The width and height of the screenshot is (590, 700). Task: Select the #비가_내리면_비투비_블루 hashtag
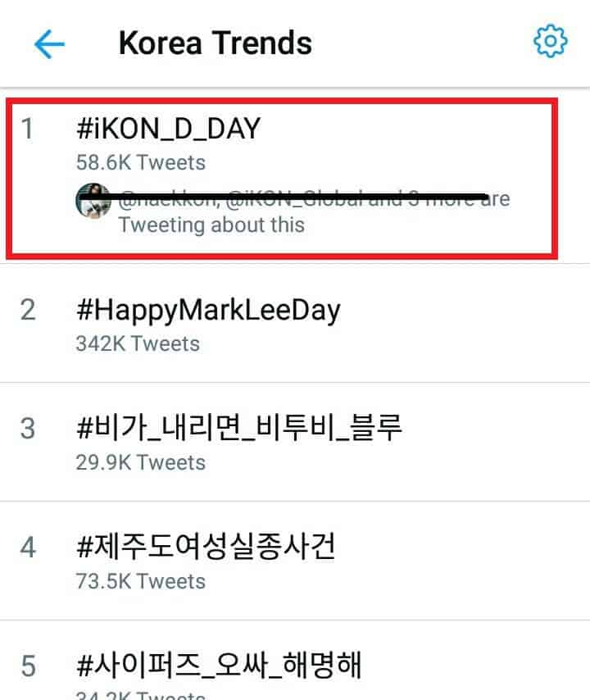[238, 429]
